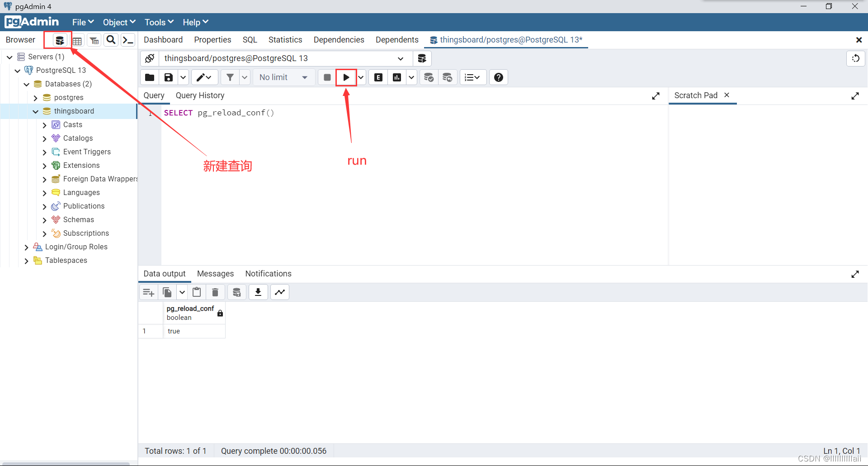This screenshot has width=868, height=466.
Task: Select the Extensions tree item
Action: [81, 166]
